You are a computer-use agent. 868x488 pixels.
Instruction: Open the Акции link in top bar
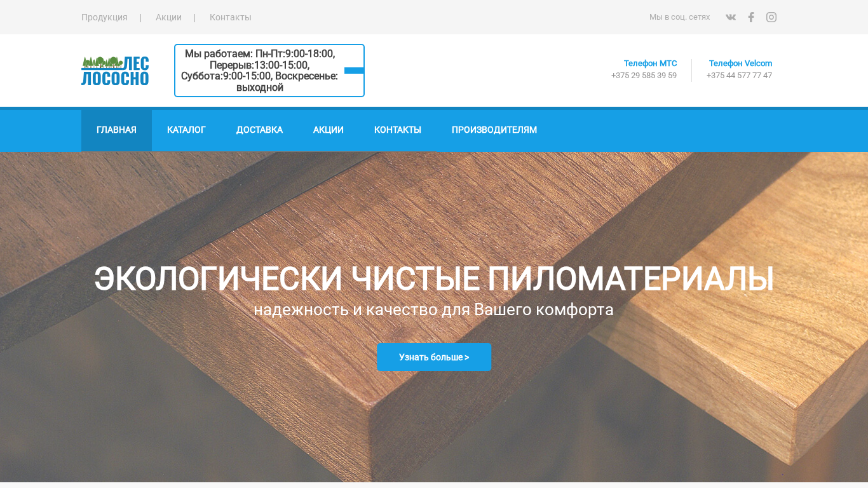[168, 17]
